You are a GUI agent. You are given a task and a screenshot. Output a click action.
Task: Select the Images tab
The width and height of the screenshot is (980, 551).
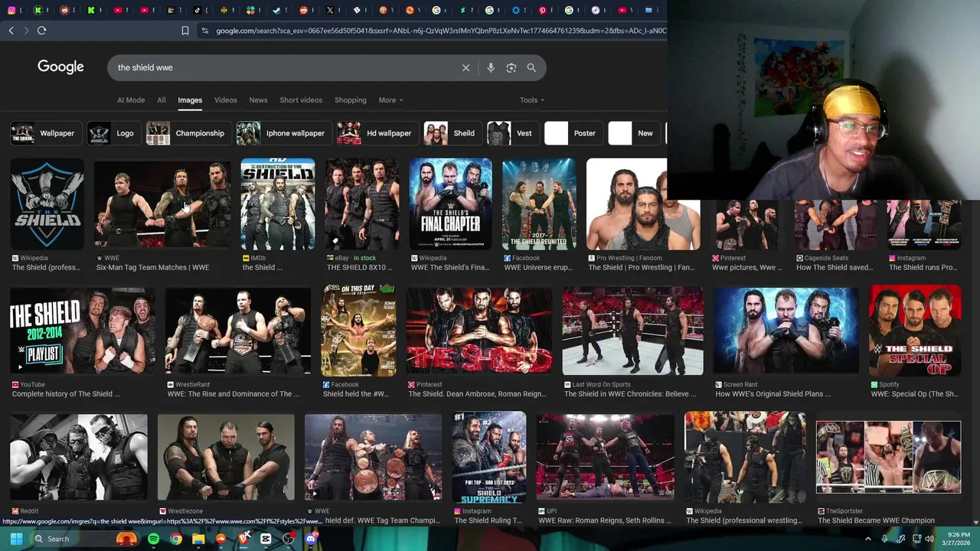coord(190,100)
